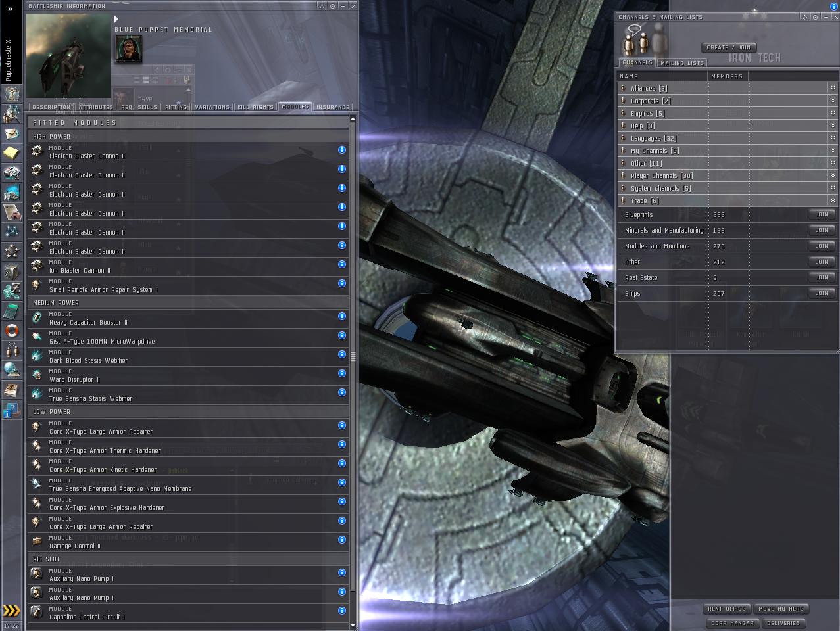Click the Move HQ Here button
The image size is (840, 631).
[781, 609]
